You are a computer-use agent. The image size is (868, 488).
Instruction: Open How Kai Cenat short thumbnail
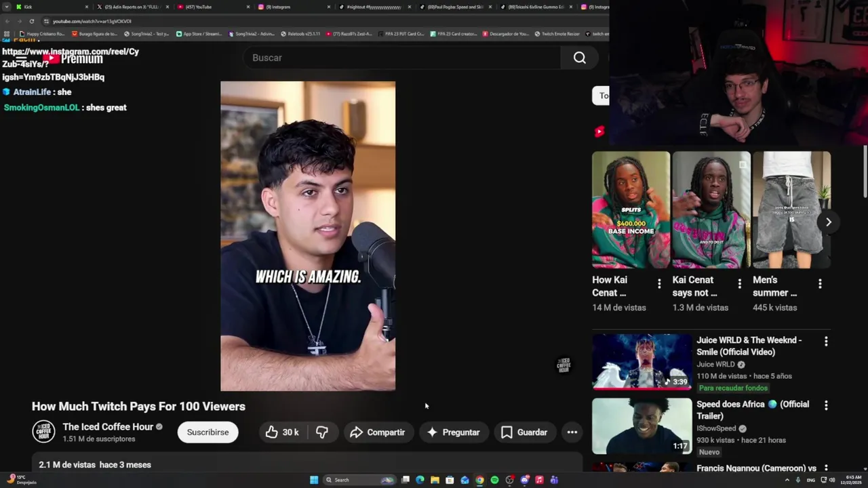[631, 210]
